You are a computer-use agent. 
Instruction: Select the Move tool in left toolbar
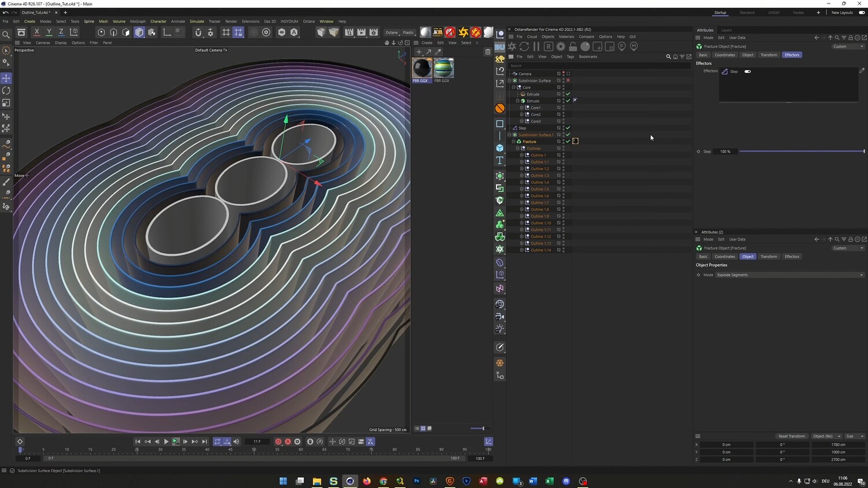[6, 78]
